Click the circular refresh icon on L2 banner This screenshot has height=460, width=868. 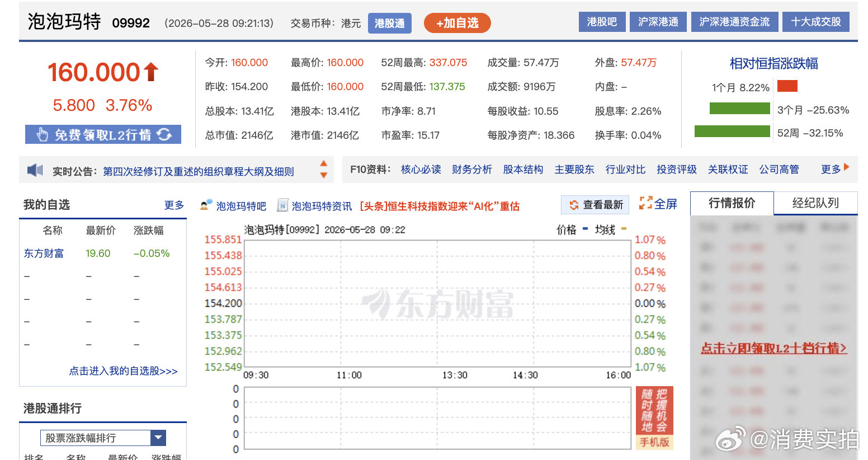(x=164, y=134)
